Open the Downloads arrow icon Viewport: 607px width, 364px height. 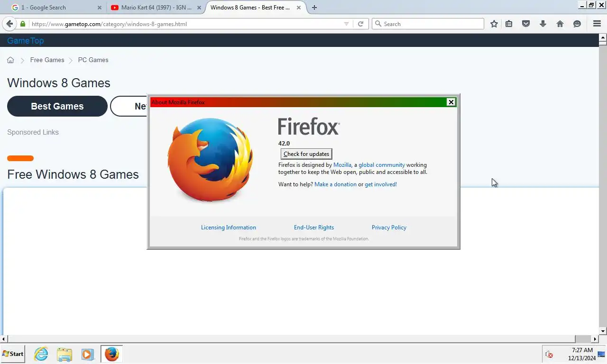coord(543,24)
